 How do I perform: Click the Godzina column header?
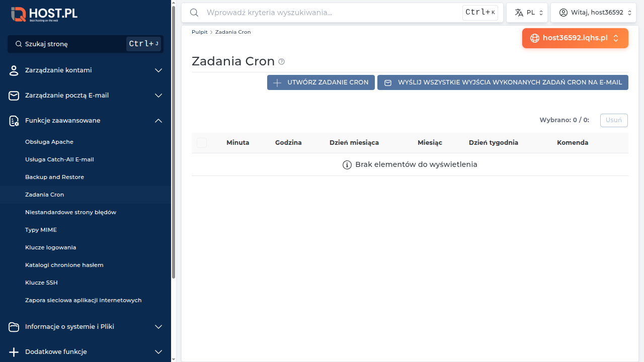click(x=288, y=143)
